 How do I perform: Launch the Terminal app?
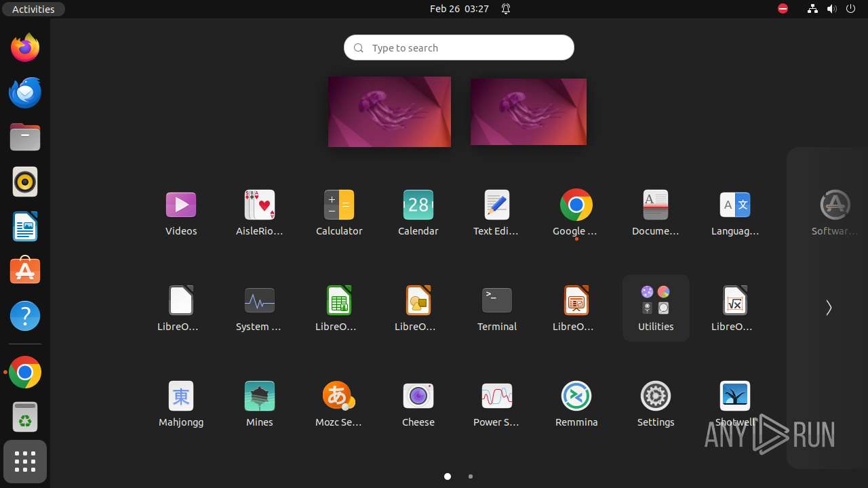click(497, 308)
